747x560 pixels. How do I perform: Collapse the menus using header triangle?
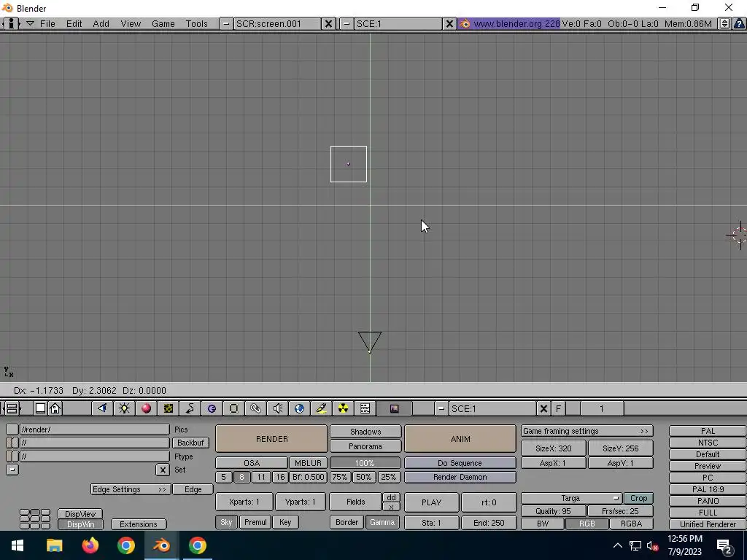tap(29, 23)
